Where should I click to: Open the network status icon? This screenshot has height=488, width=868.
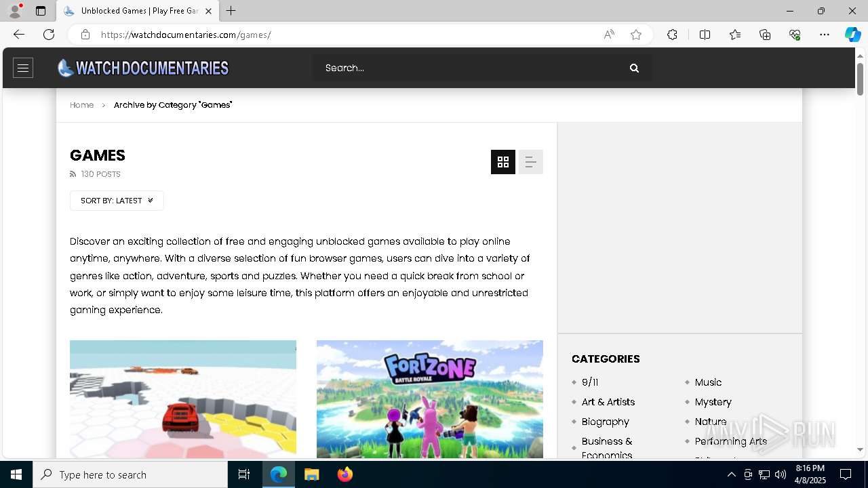[x=764, y=474]
